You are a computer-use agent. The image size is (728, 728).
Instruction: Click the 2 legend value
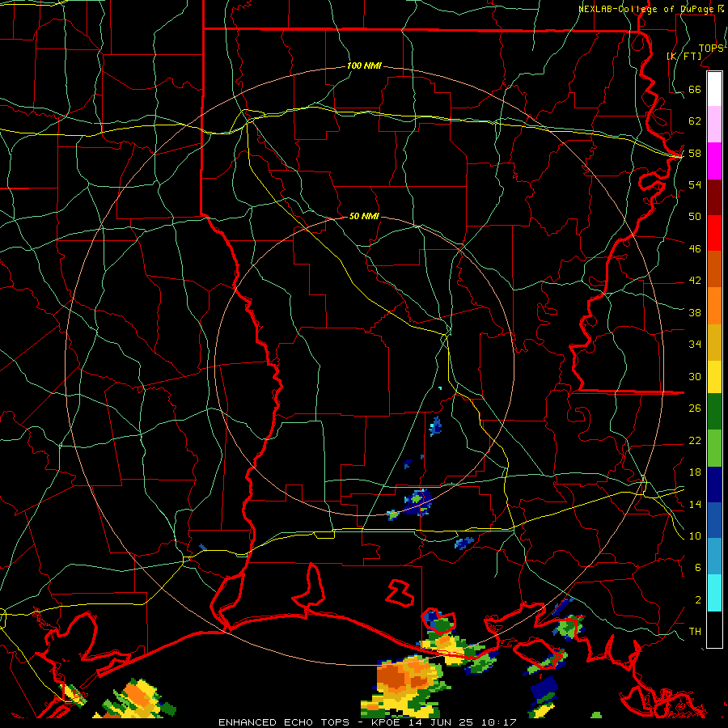[x=698, y=599]
